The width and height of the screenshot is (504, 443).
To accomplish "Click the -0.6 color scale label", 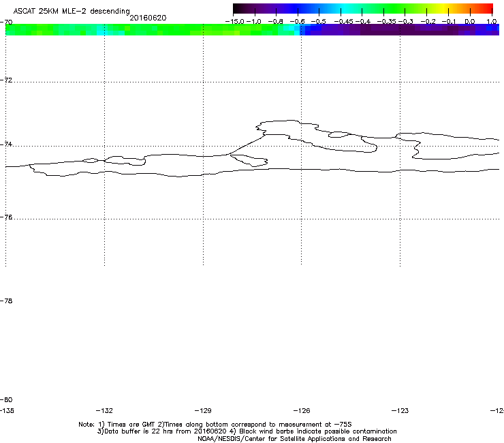I will pyautogui.click(x=297, y=22).
